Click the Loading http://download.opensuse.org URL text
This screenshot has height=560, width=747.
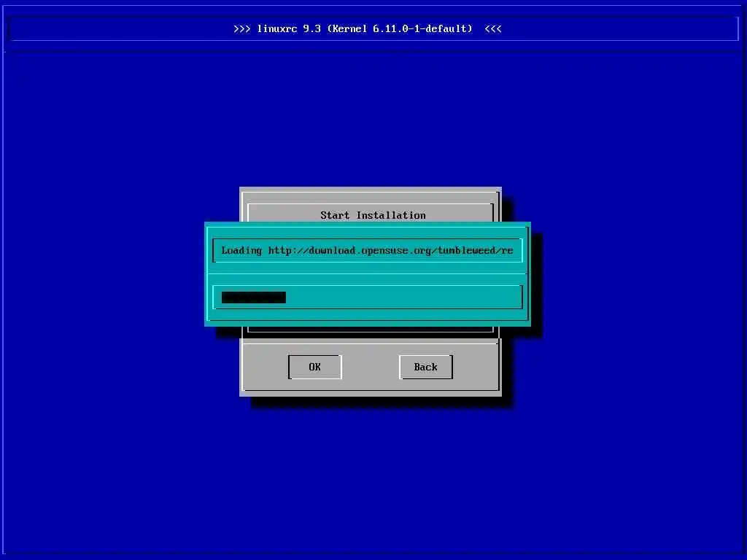368,251
